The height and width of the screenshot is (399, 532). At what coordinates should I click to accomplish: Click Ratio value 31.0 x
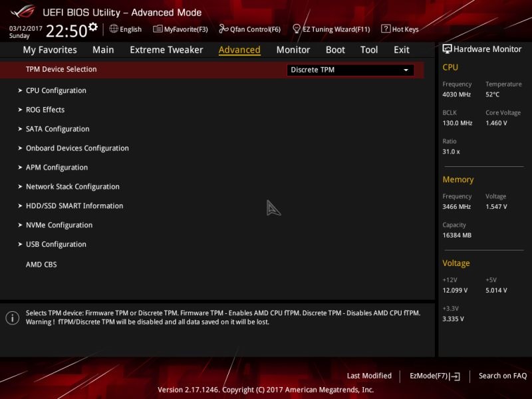coord(451,152)
